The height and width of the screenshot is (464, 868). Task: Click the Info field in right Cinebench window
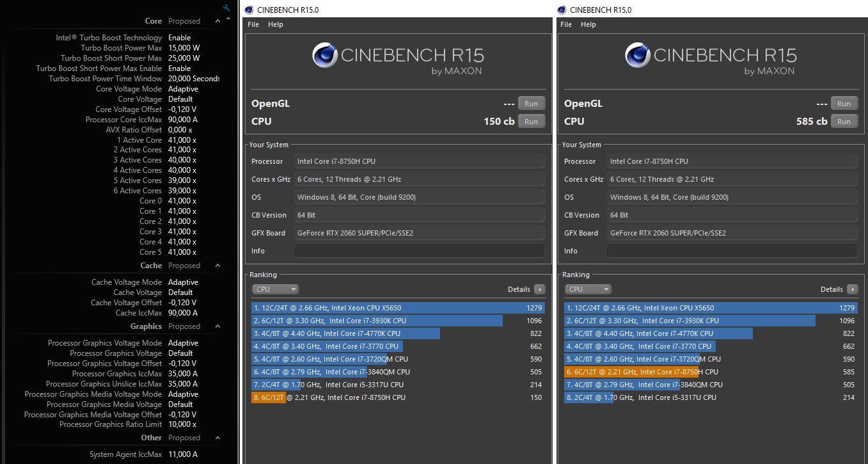(x=732, y=251)
